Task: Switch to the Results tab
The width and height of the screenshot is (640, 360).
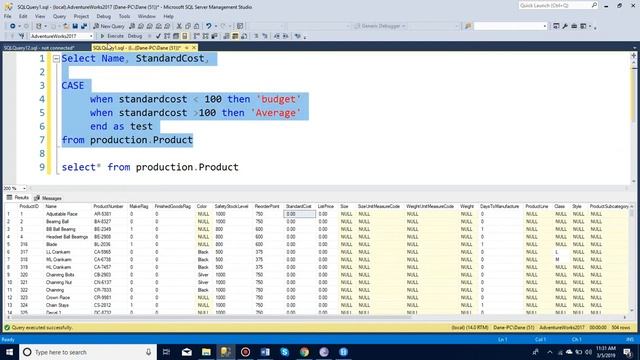Action: point(18,198)
